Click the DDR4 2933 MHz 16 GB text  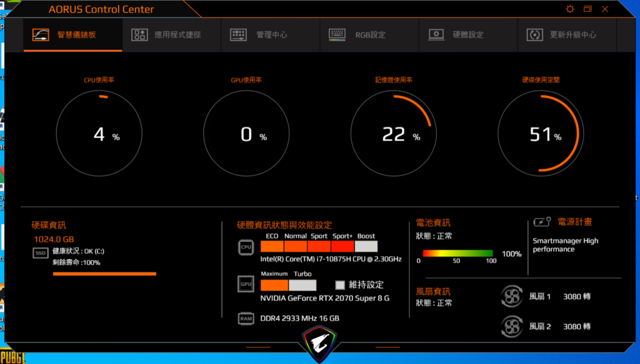click(299, 318)
